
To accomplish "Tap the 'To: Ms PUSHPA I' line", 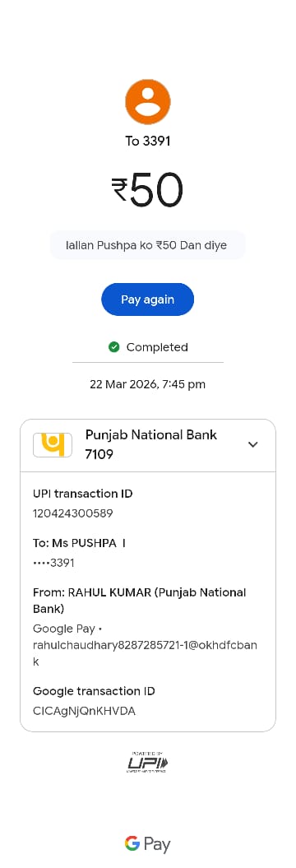I will click(x=79, y=543).
